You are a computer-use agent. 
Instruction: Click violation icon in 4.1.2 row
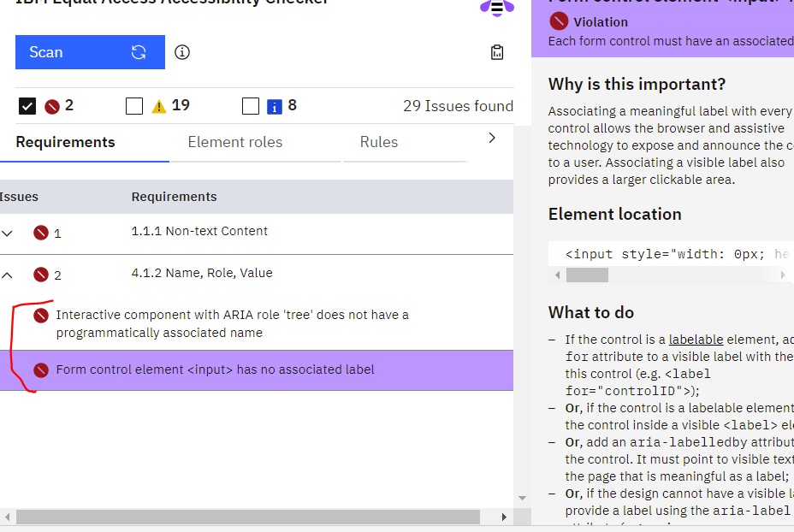[x=41, y=275]
